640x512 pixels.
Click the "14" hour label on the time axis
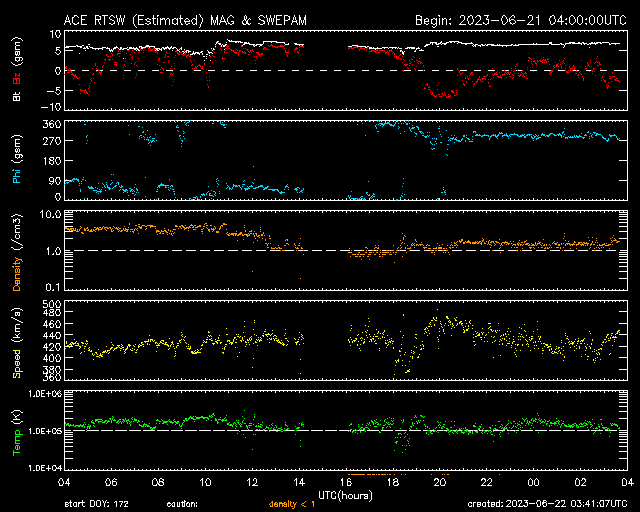point(299,483)
